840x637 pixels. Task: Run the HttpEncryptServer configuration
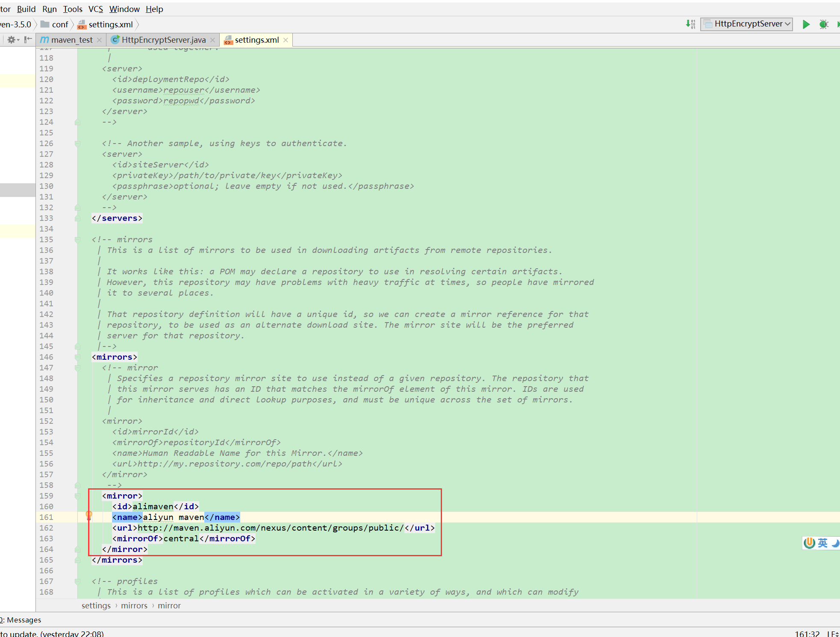click(806, 24)
